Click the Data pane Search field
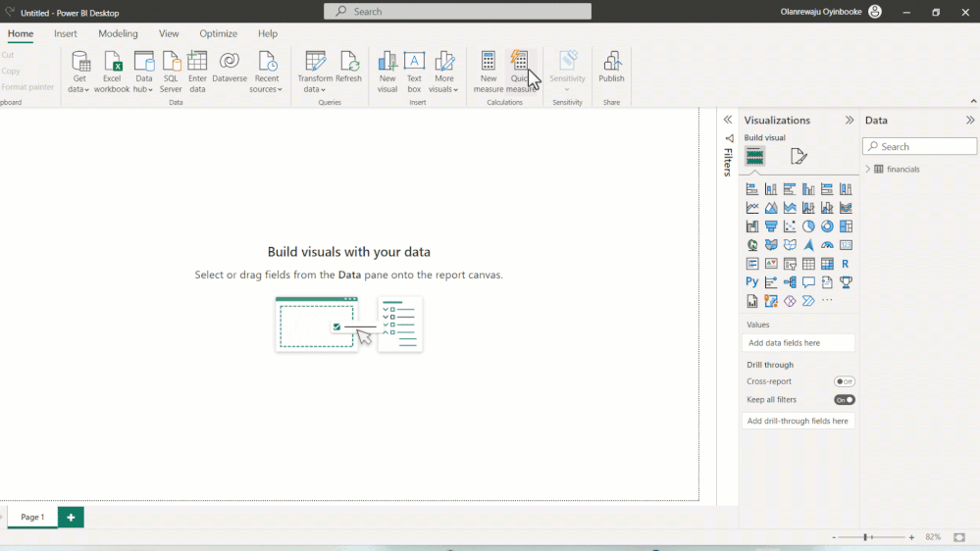980x551 pixels. point(919,147)
